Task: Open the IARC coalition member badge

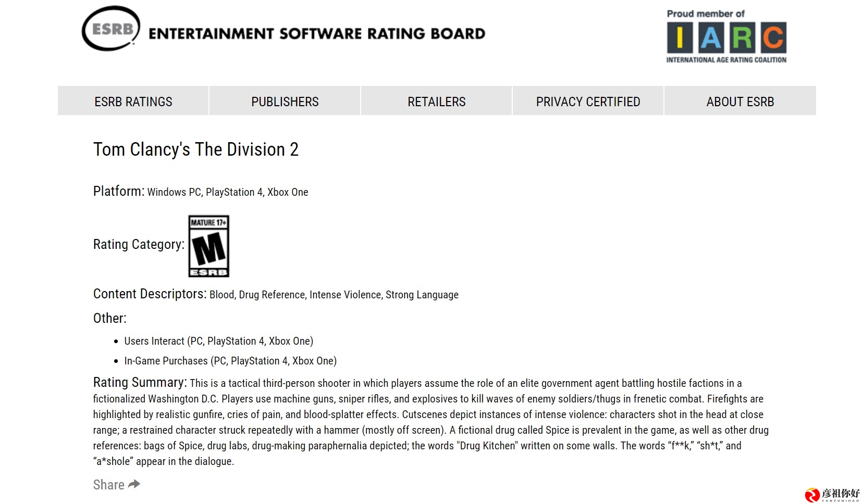Action: [x=726, y=36]
